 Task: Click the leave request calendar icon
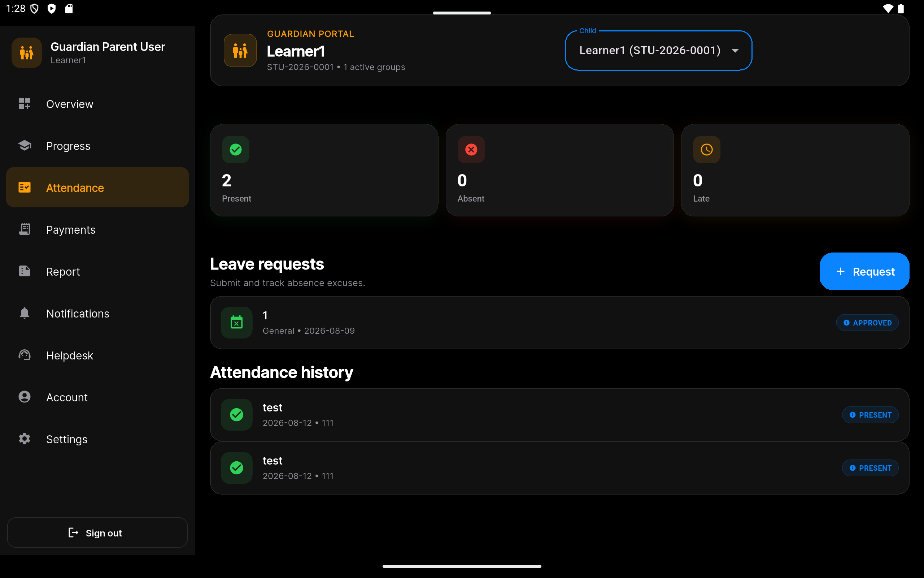pyautogui.click(x=237, y=323)
